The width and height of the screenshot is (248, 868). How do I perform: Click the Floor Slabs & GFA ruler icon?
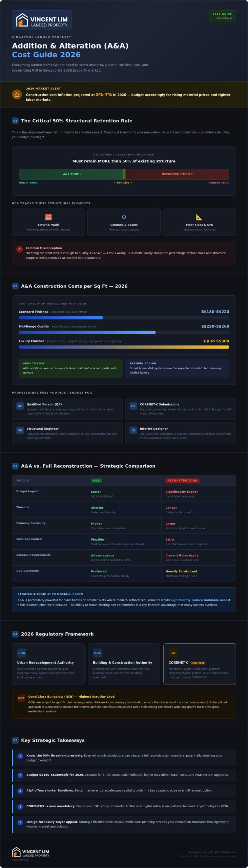click(199, 217)
